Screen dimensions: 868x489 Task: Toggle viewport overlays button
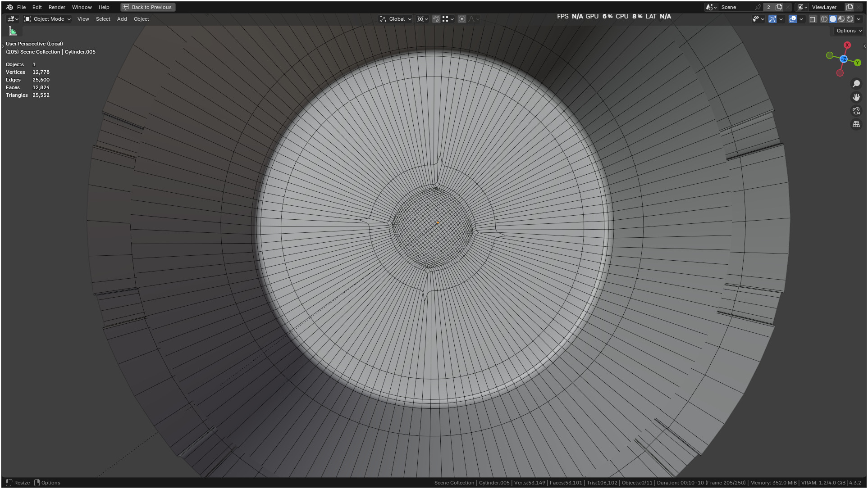click(x=792, y=19)
